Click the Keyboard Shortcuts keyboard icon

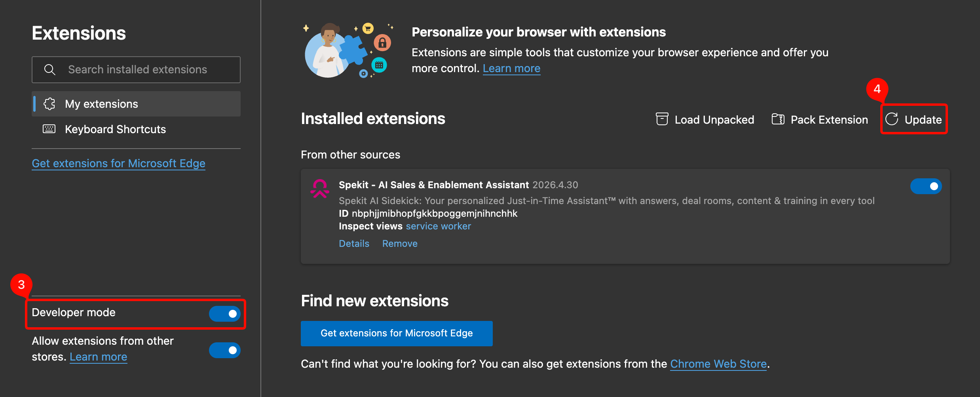click(49, 129)
